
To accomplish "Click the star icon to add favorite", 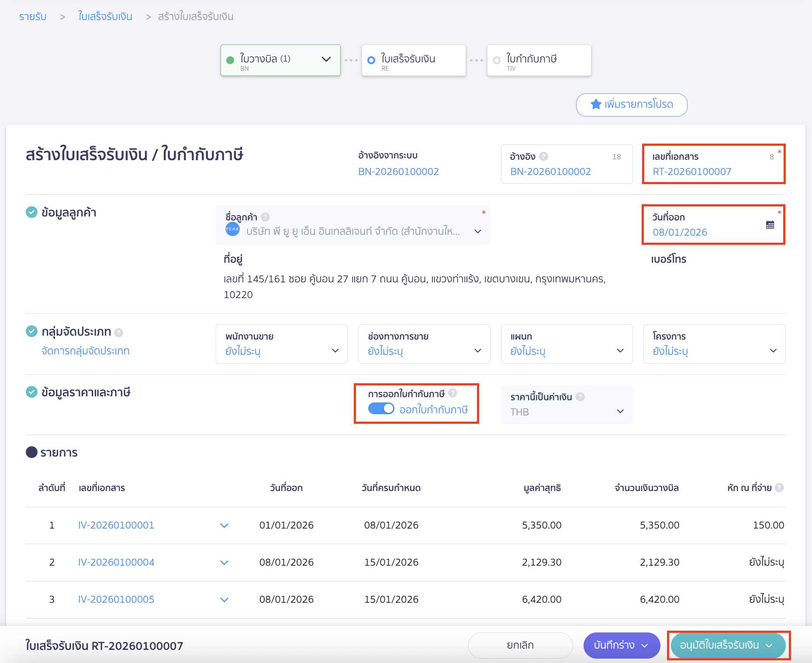I will coord(595,105).
